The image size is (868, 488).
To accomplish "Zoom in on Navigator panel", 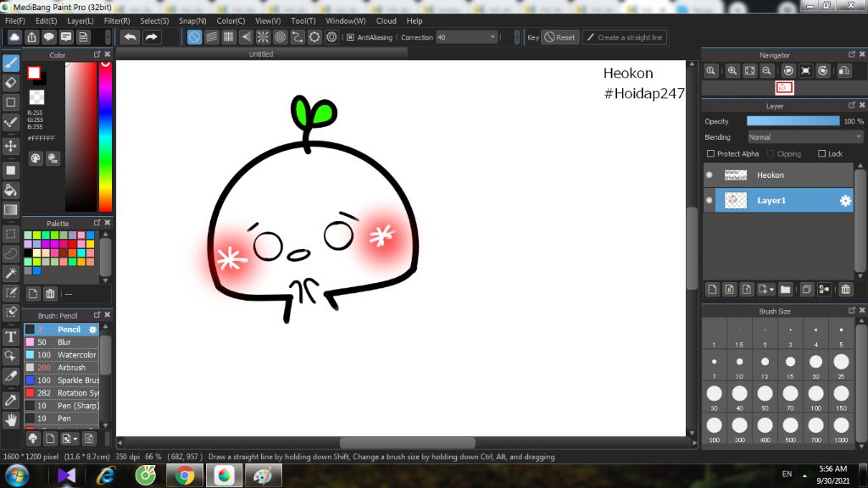I will (732, 71).
